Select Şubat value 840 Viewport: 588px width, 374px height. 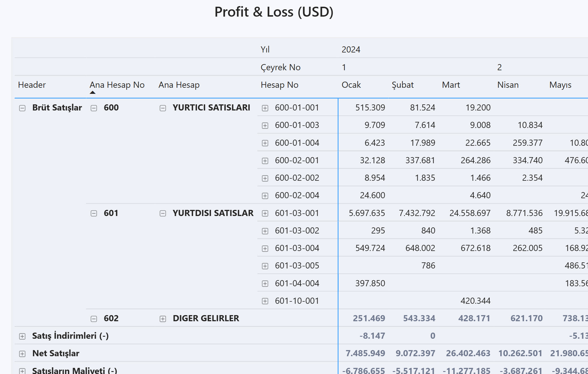pyautogui.click(x=428, y=231)
